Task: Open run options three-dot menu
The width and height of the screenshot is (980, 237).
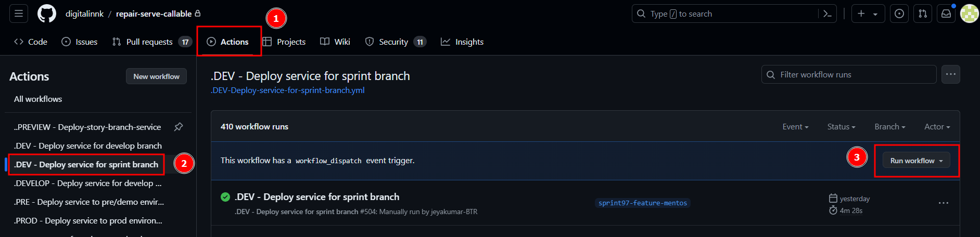Action: pyautogui.click(x=944, y=203)
